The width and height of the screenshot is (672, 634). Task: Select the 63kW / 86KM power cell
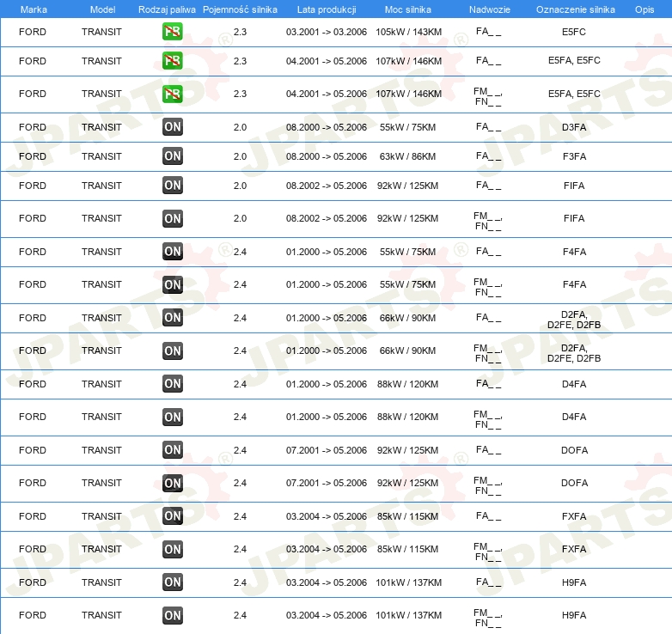pos(407,156)
